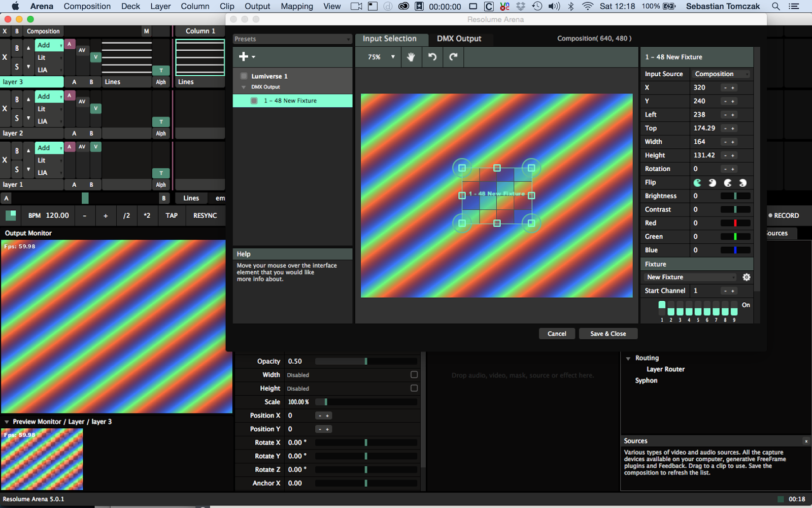This screenshot has width=812, height=508.
Task: Open the fixture settings gear next to New Fixture
Action: (x=746, y=277)
